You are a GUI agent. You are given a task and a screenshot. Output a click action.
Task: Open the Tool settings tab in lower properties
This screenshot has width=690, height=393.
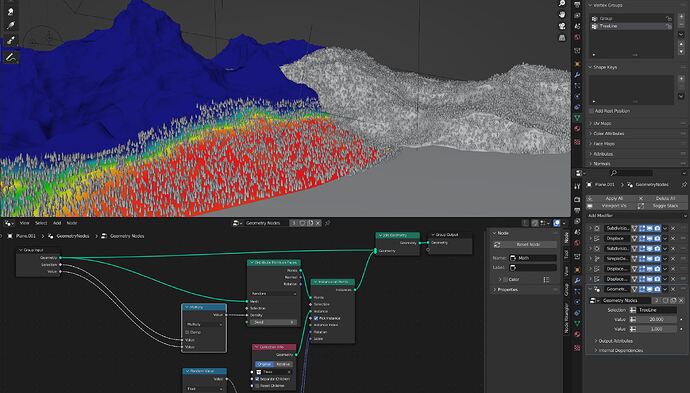(577, 187)
